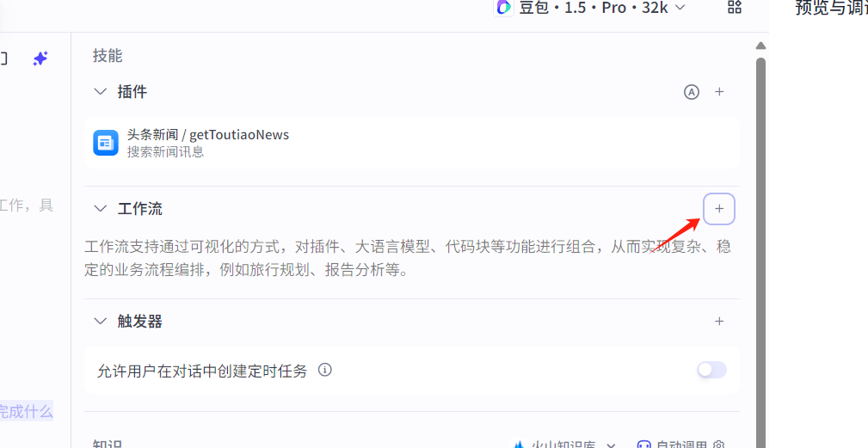
Task: Click the 搜索新闻讯息 description text
Action: (165, 151)
